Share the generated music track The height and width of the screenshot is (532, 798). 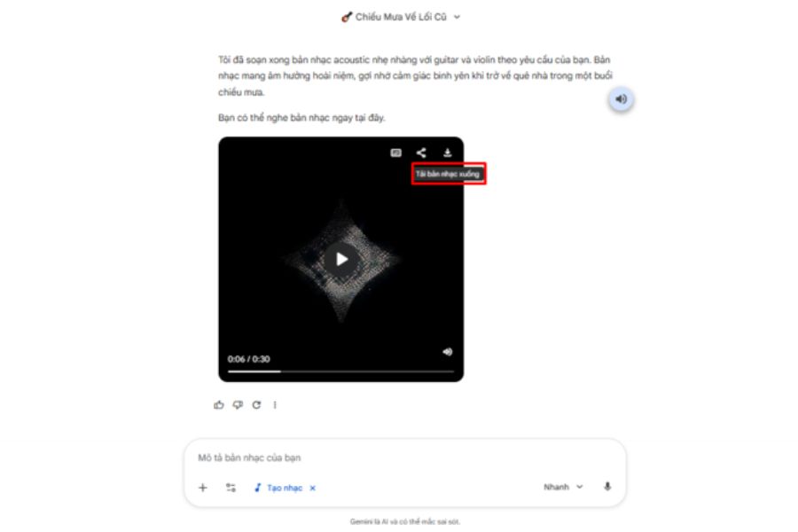coord(421,153)
